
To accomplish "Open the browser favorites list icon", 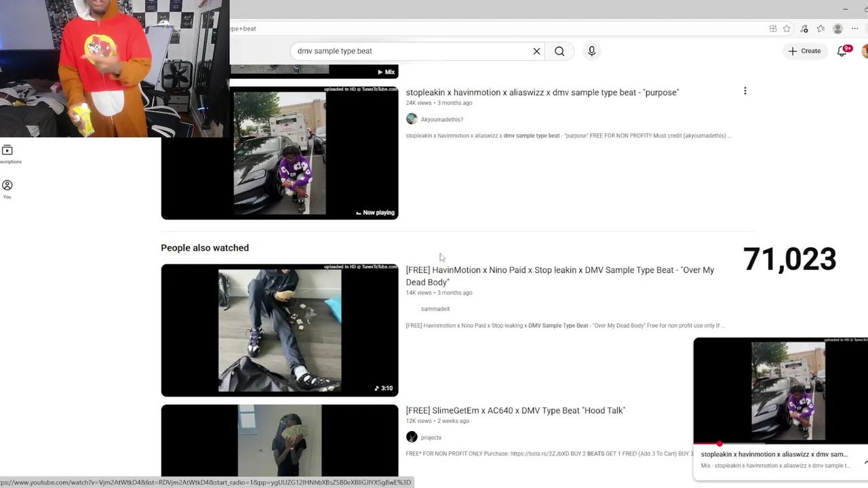I will pyautogui.click(x=821, y=28).
